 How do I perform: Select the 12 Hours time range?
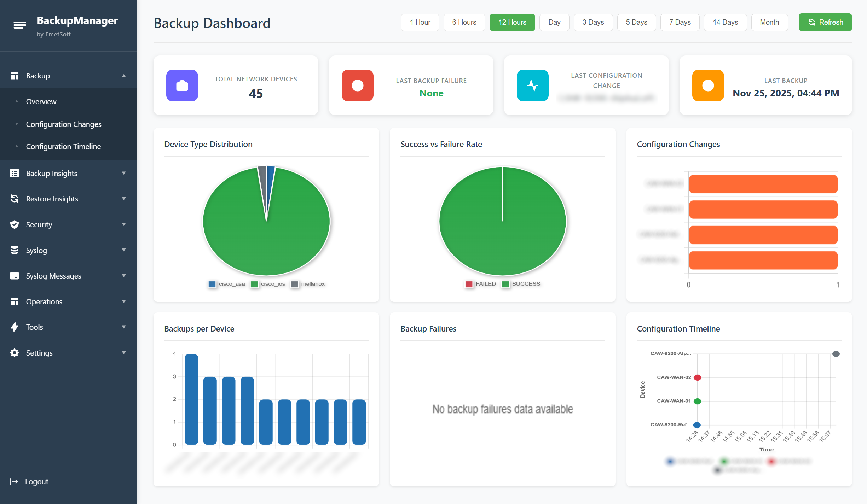click(x=512, y=22)
